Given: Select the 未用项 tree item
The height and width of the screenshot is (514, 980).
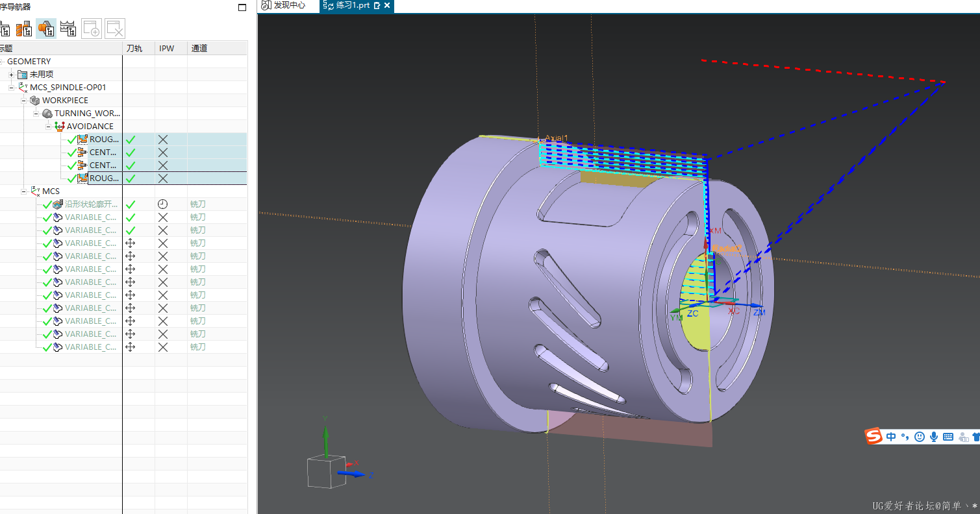Looking at the screenshot, I should click(x=42, y=75).
